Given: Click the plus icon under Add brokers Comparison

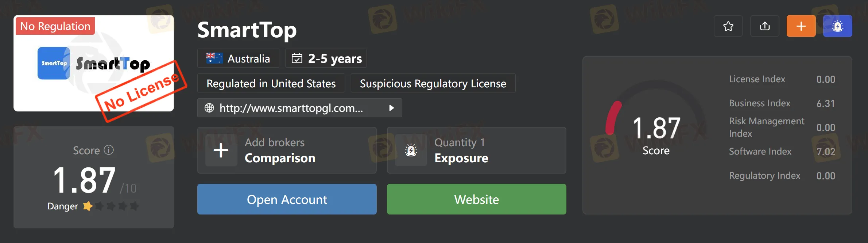Looking at the screenshot, I should pyautogui.click(x=221, y=150).
